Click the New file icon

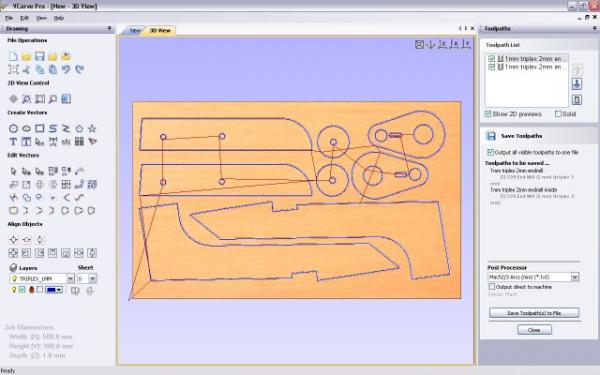pyautogui.click(x=13, y=56)
